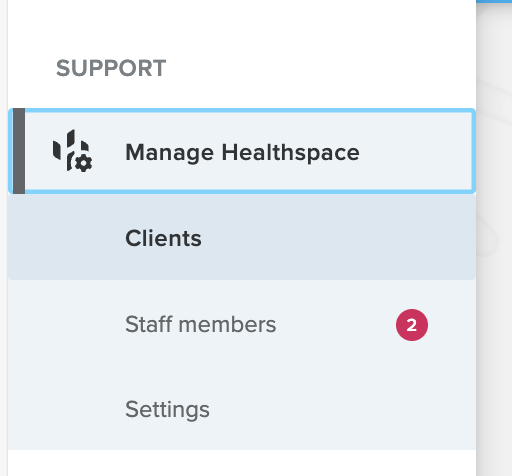Click the Manage Healthspace gear logo icon
The width and height of the screenshot is (512, 476).
[x=72, y=151]
